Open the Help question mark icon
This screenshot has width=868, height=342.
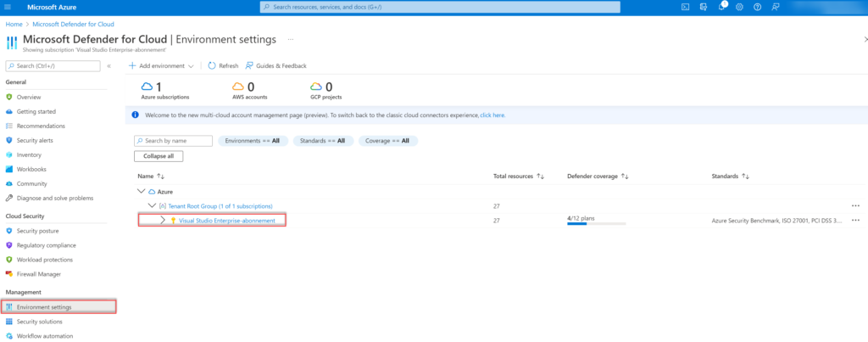pyautogui.click(x=757, y=7)
